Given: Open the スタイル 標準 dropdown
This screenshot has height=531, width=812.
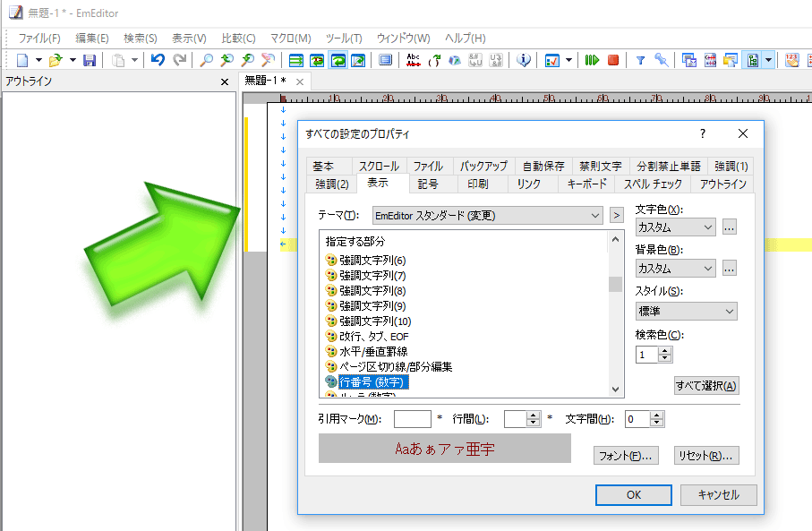Looking at the screenshot, I should [x=686, y=311].
